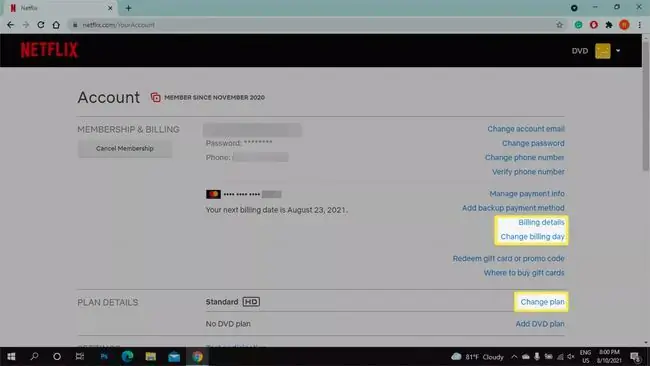The height and width of the screenshot is (366, 650).
Task: Open the Mail app in taskbar
Action: click(x=174, y=356)
